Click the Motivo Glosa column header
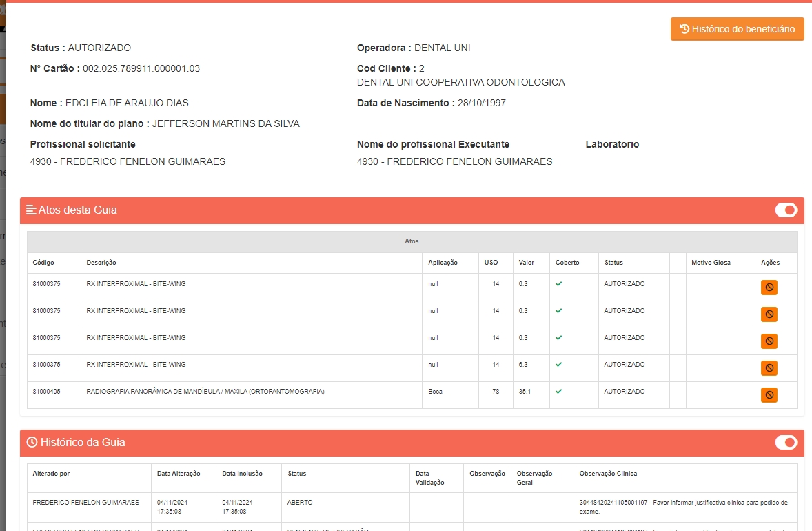Screen dimensions: 812x531 click(711, 263)
